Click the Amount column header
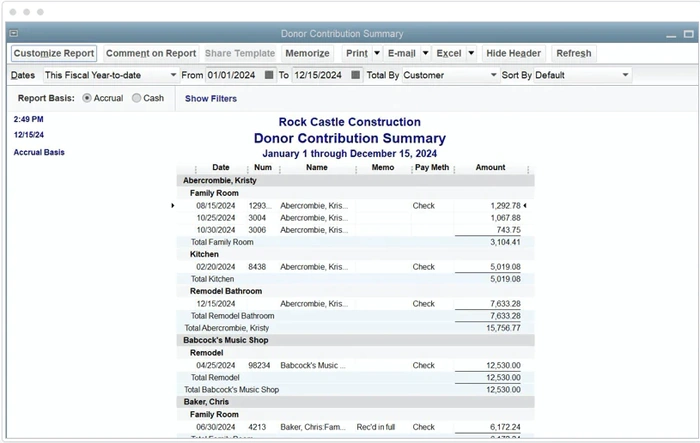 490,167
